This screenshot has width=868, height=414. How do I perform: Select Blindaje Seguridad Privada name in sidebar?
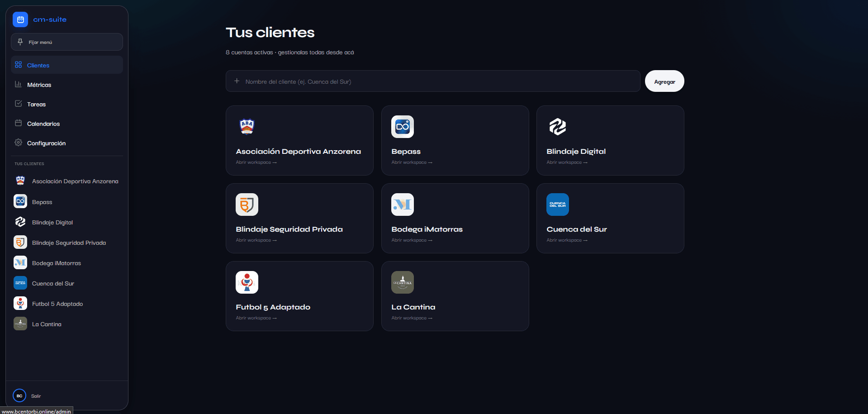[69, 243]
